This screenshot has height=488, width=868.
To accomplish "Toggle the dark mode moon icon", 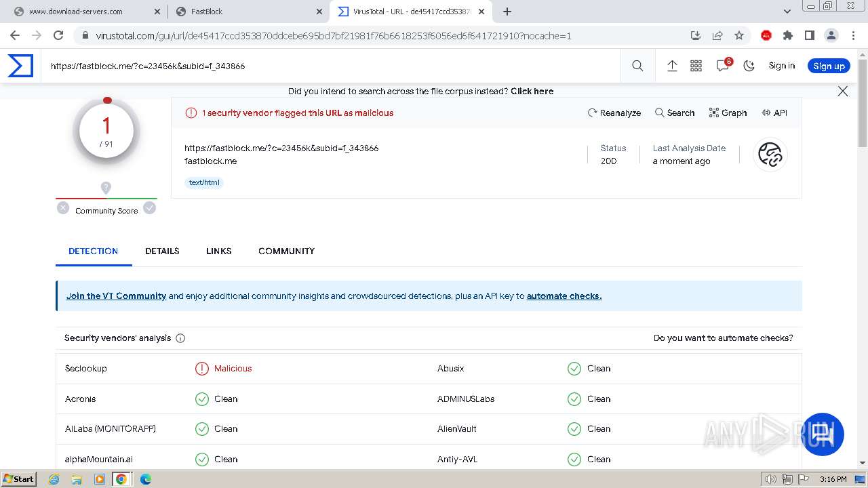I will click(749, 66).
